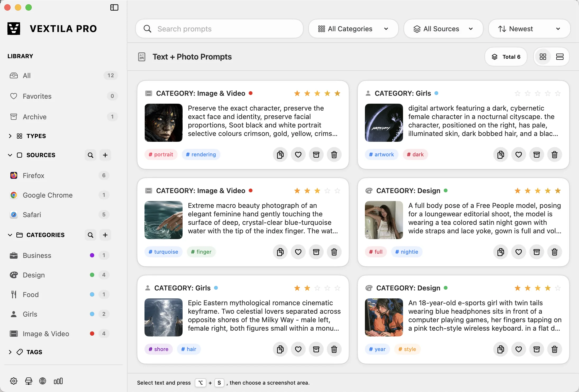Collapse the SOURCES section
The height and width of the screenshot is (392, 579).
click(x=10, y=155)
